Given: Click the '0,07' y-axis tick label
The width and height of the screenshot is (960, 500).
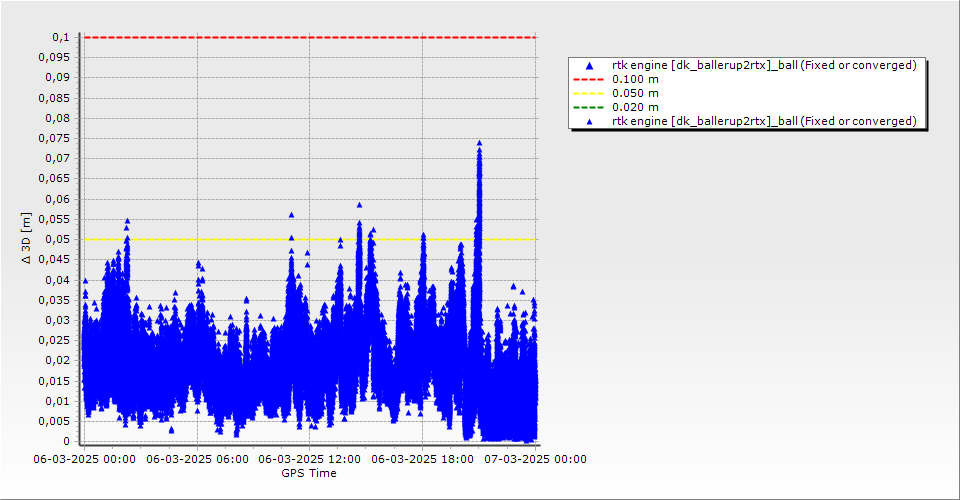Looking at the screenshot, I should pyautogui.click(x=58, y=159).
